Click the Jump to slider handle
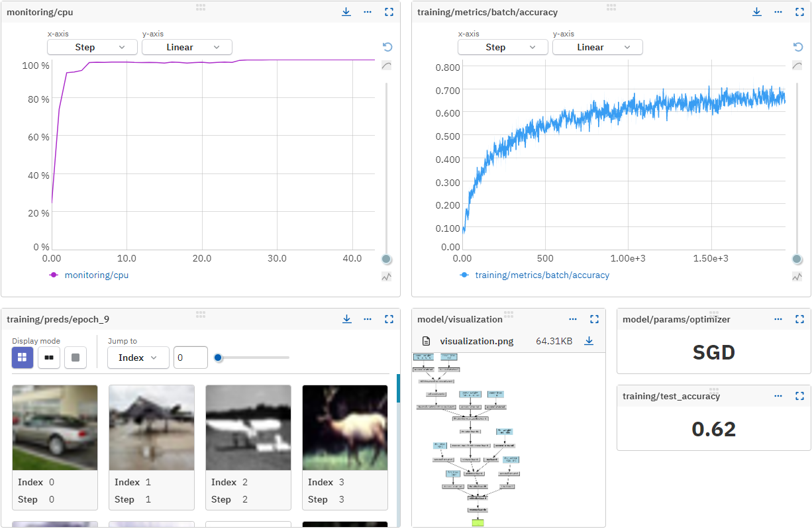This screenshot has width=812, height=529. coord(218,358)
